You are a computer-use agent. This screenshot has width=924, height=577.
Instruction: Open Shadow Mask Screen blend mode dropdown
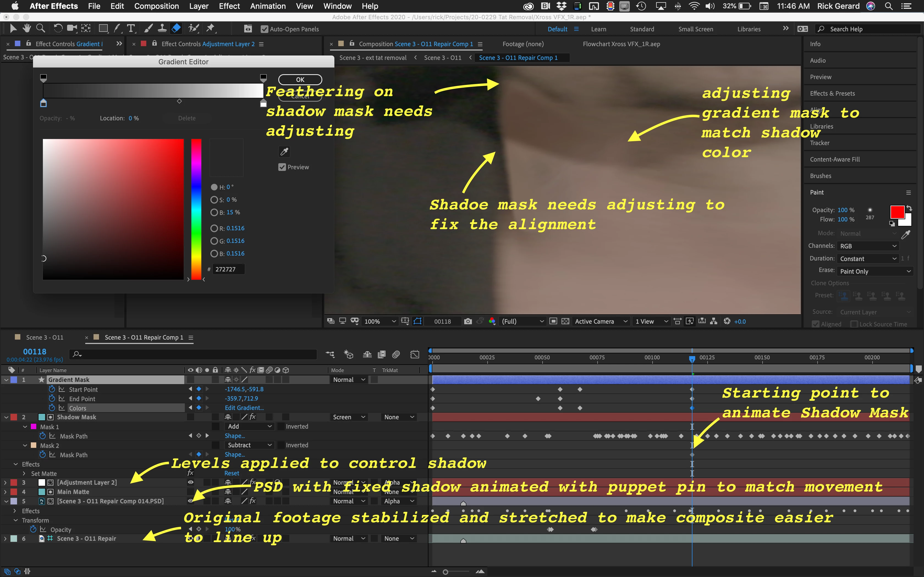click(349, 417)
